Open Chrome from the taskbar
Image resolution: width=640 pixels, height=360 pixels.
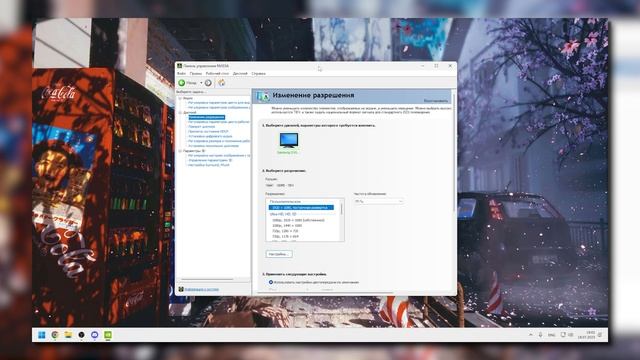(55, 335)
